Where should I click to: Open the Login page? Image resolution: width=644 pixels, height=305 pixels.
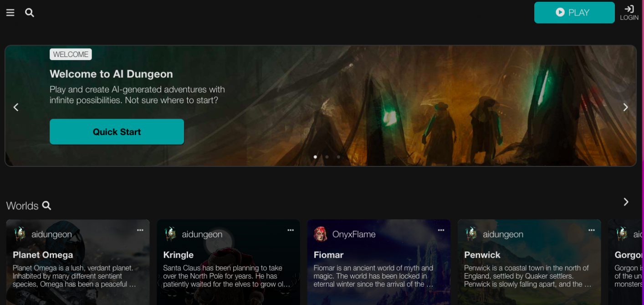tap(629, 12)
